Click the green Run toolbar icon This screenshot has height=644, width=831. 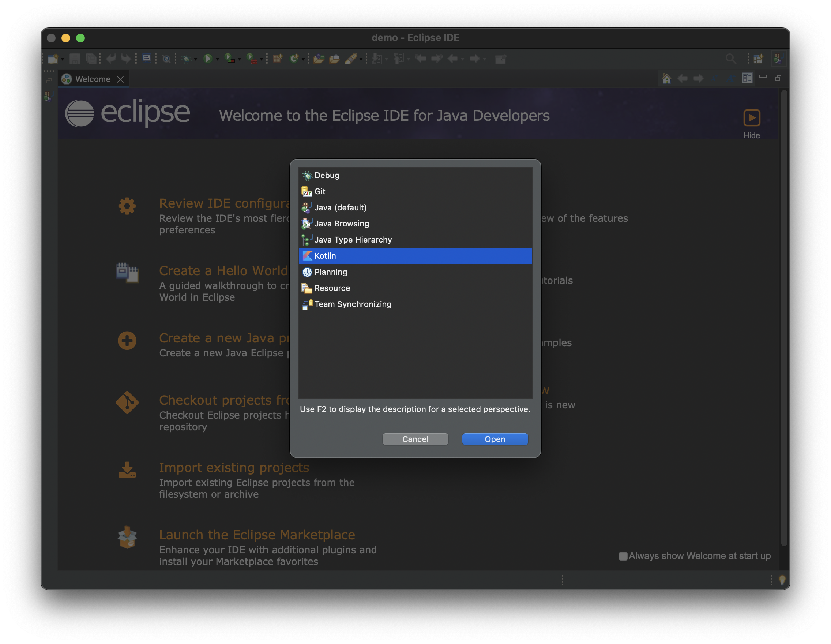point(208,59)
